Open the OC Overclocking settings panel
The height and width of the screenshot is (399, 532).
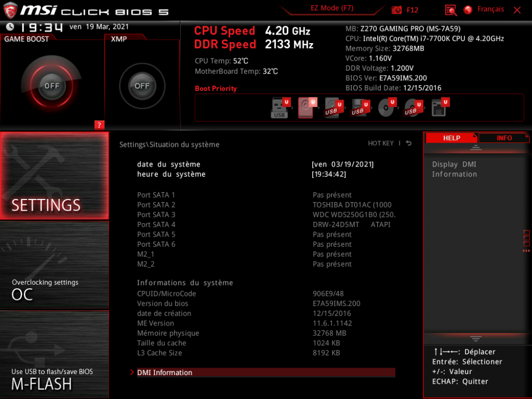pyautogui.click(x=54, y=265)
